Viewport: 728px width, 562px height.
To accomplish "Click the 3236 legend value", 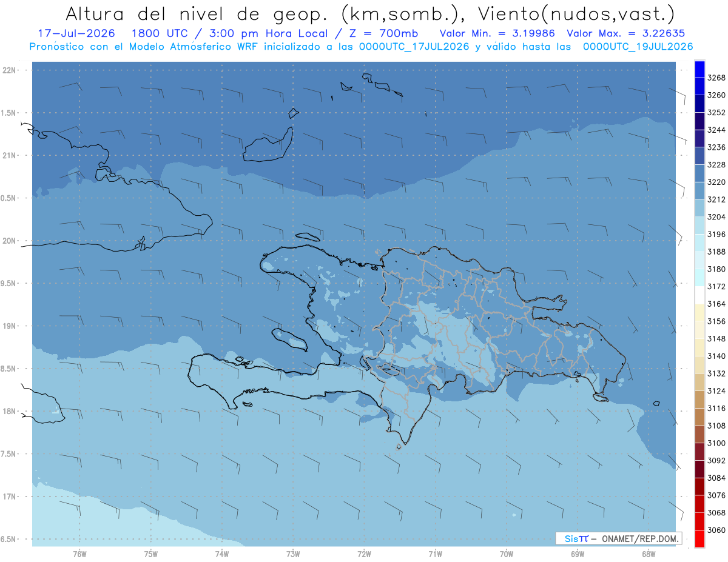I will (716, 147).
